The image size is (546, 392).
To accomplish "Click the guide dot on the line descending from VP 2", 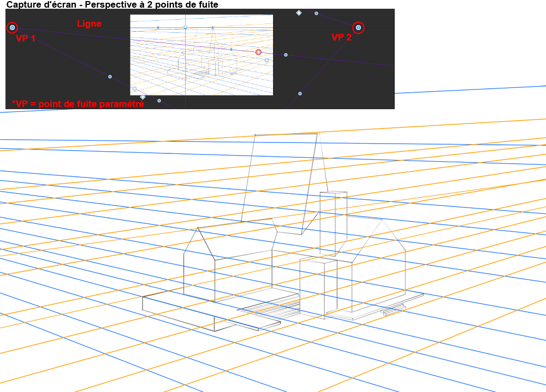I will [300, 93].
